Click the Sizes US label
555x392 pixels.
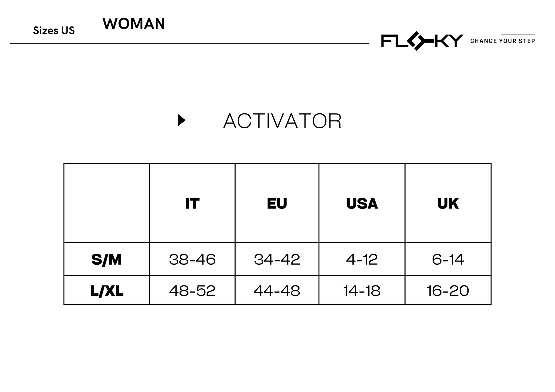tap(54, 30)
